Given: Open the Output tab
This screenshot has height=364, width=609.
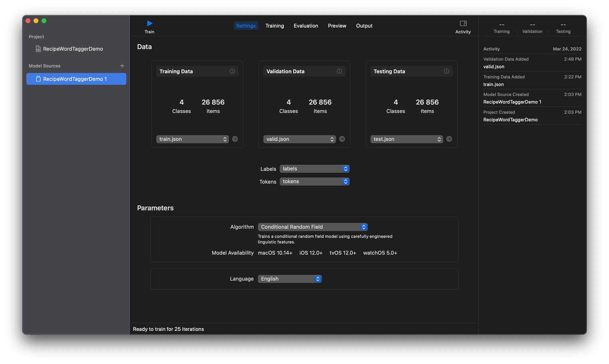Looking at the screenshot, I should click(364, 26).
